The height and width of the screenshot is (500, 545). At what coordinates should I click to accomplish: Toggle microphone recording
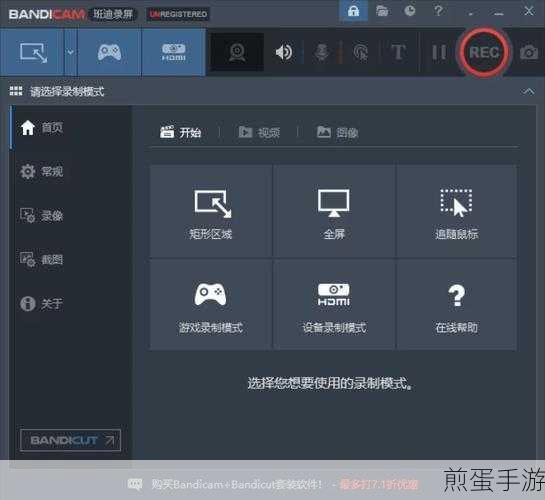click(x=321, y=52)
